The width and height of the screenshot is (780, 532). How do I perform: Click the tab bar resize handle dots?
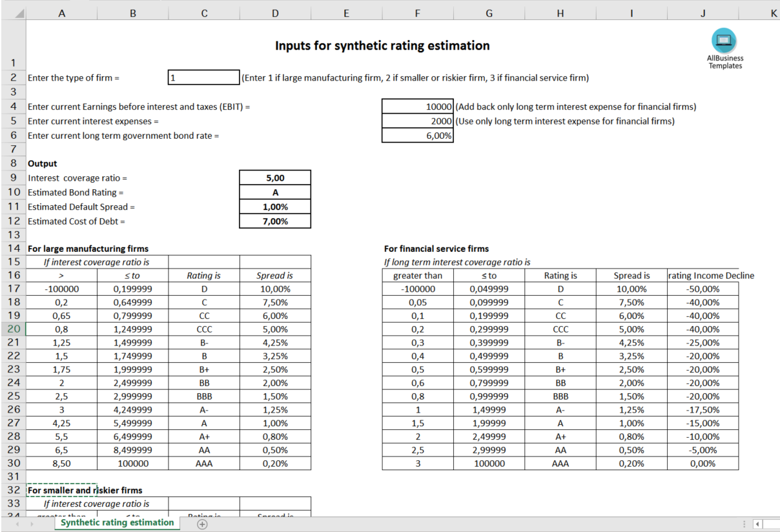(744, 524)
